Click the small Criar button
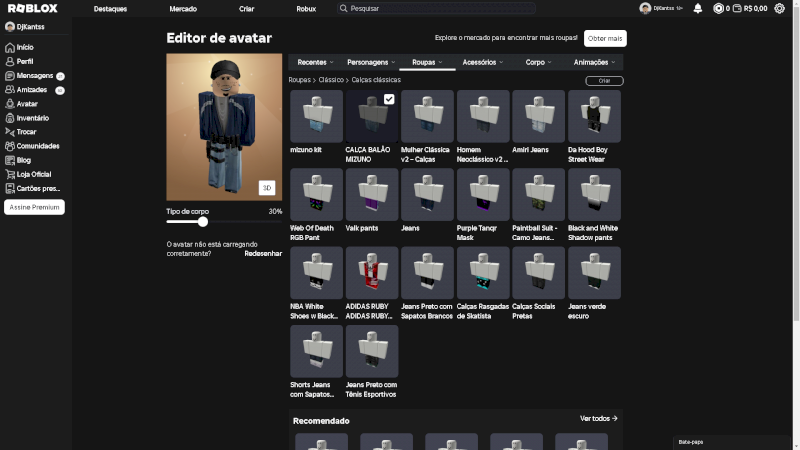This screenshot has height=450, width=800. (x=604, y=81)
